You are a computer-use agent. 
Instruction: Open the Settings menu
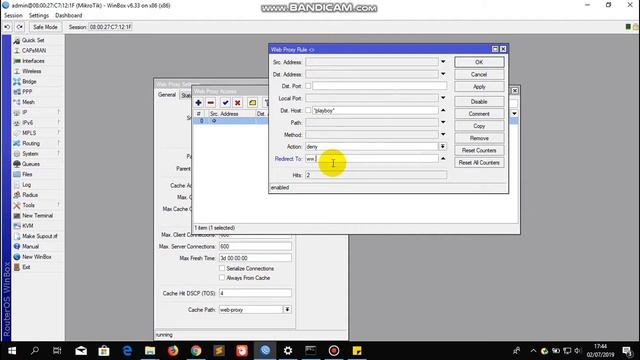pyautogui.click(x=39, y=16)
